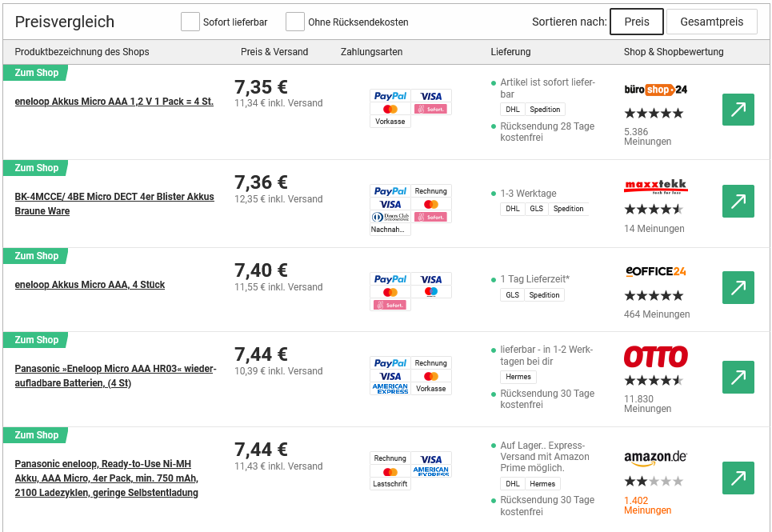Click the büroshop24 logo
The height and width of the screenshot is (532, 772).
click(x=655, y=90)
